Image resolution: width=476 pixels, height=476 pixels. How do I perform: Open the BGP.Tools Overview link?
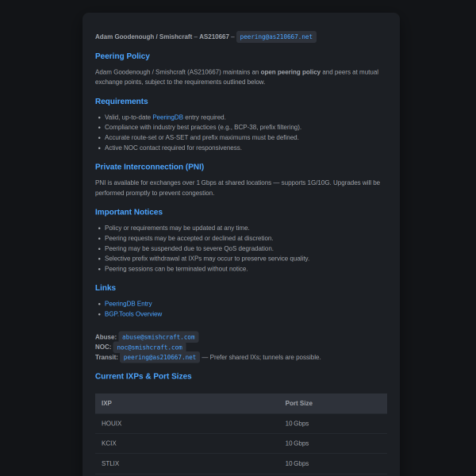click(x=133, y=314)
